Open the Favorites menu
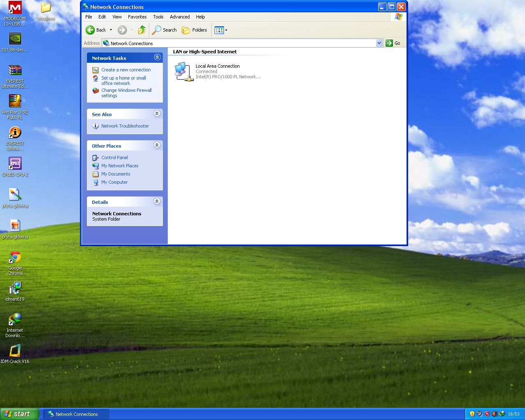525x420 pixels. (x=137, y=17)
